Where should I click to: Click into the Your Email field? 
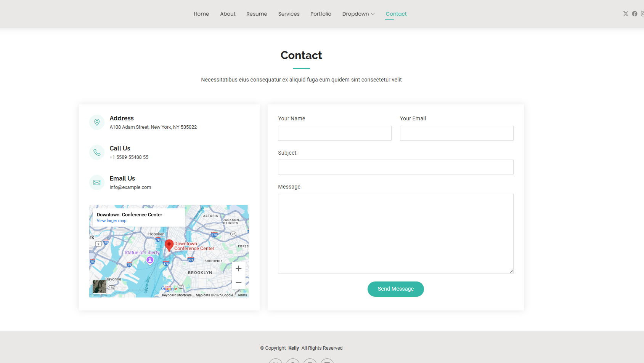(x=456, y=133)
